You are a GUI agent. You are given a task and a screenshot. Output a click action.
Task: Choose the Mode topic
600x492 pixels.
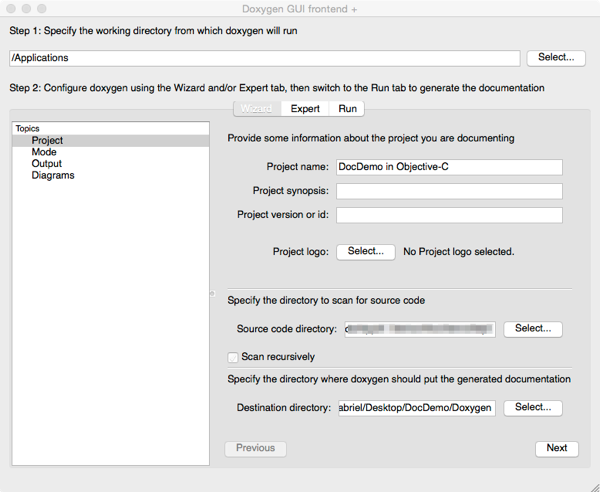tap(44, 152)
